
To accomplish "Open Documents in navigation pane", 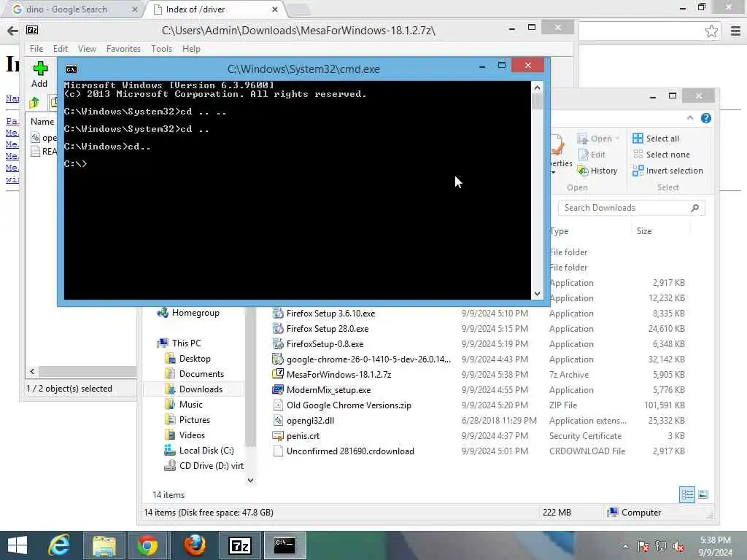I will [x=194, y=374].
